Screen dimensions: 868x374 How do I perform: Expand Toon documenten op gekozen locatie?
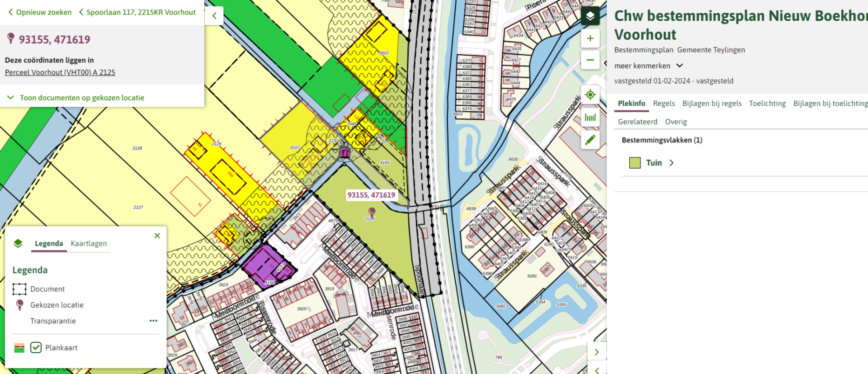(x=81, y=98)
